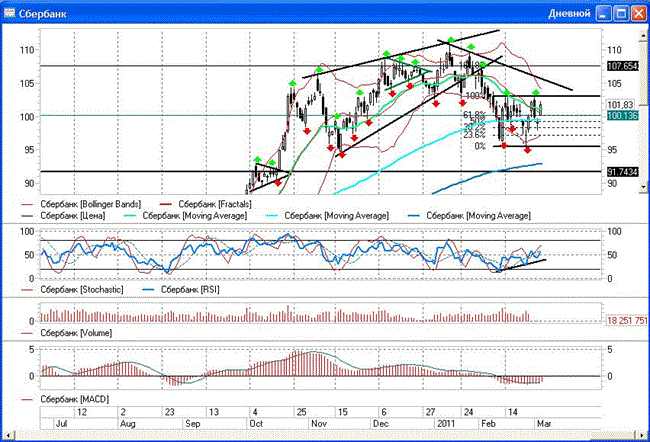Screen dimensions: 650x442
Task: Click the up arrow of vertical scrollbar
Action: click(x=643, y=35)
